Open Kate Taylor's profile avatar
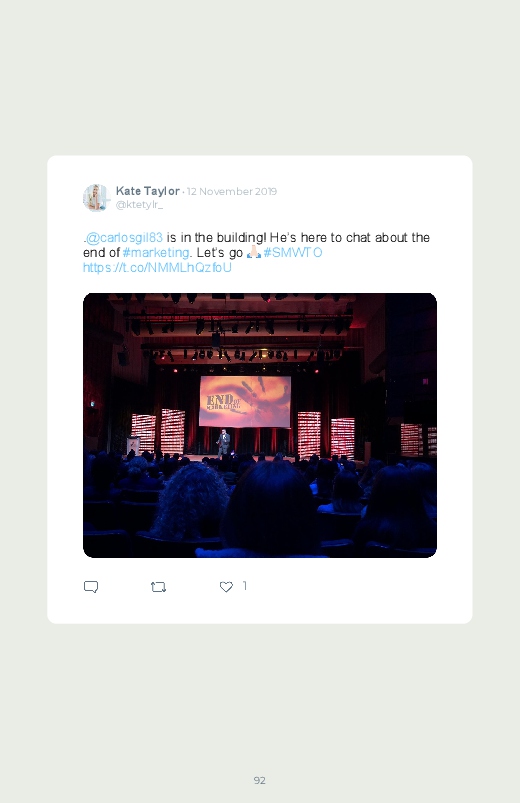This screenshot has width=520, height=803. coord(96,198)
